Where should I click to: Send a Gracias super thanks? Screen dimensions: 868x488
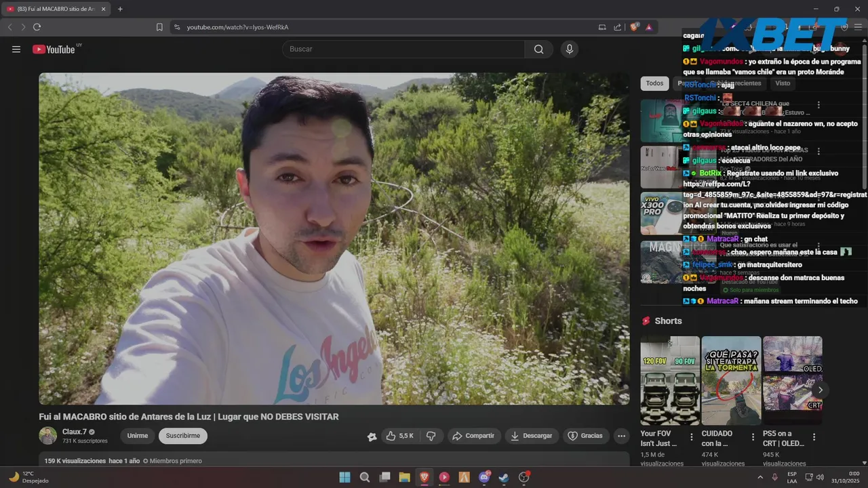click(585, 436)
